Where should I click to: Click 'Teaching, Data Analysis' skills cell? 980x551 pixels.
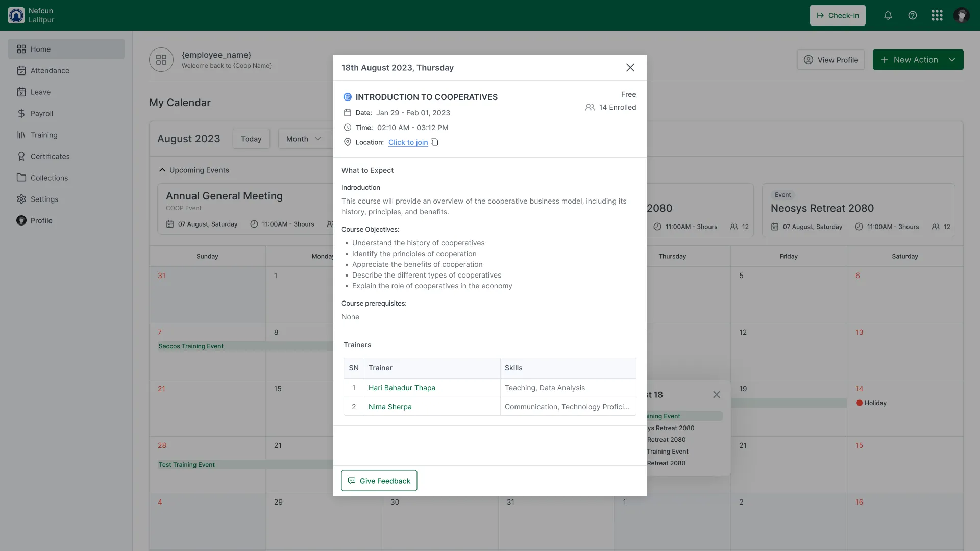click(x=568, y=388)
